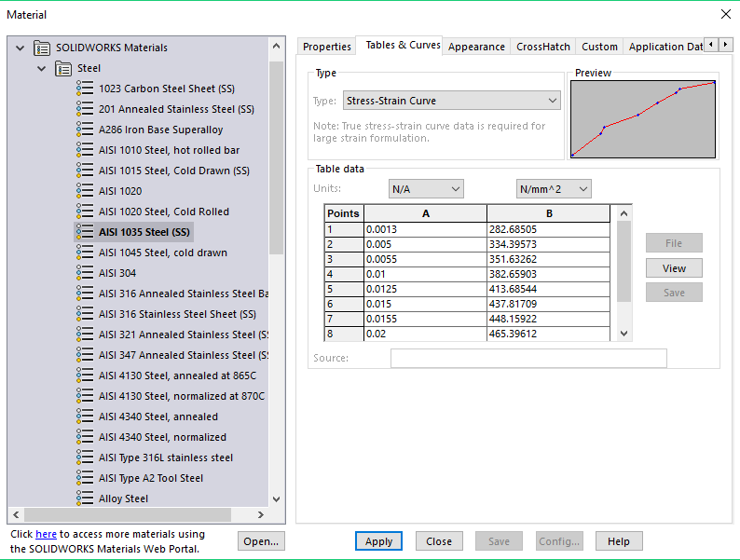740x560 pixels.
Task: Switch to the Custom tab
Action: point(599,47)
